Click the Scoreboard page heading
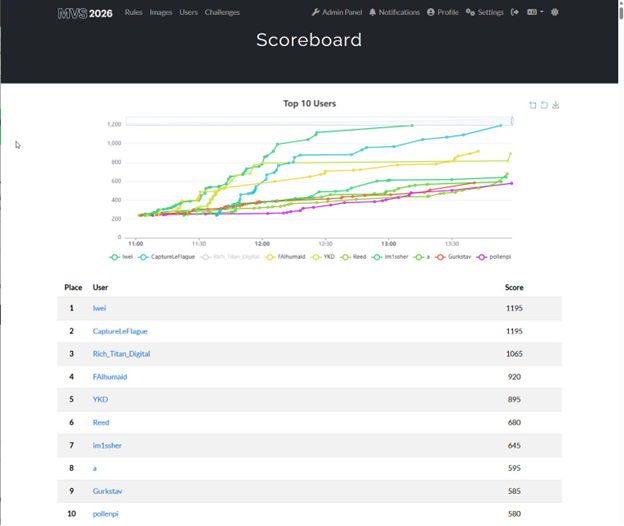Screen dimensions: 624x526 coord(309,40)
